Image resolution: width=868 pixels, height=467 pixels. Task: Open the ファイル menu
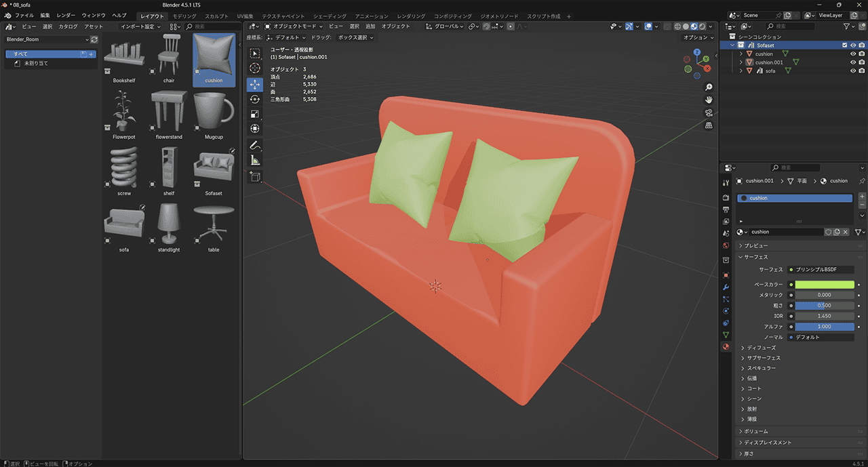24,15
